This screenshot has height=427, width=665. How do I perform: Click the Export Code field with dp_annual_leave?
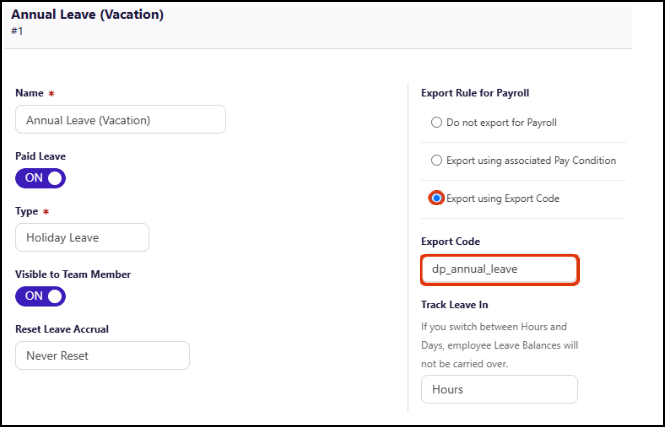(x=498, y=269)
